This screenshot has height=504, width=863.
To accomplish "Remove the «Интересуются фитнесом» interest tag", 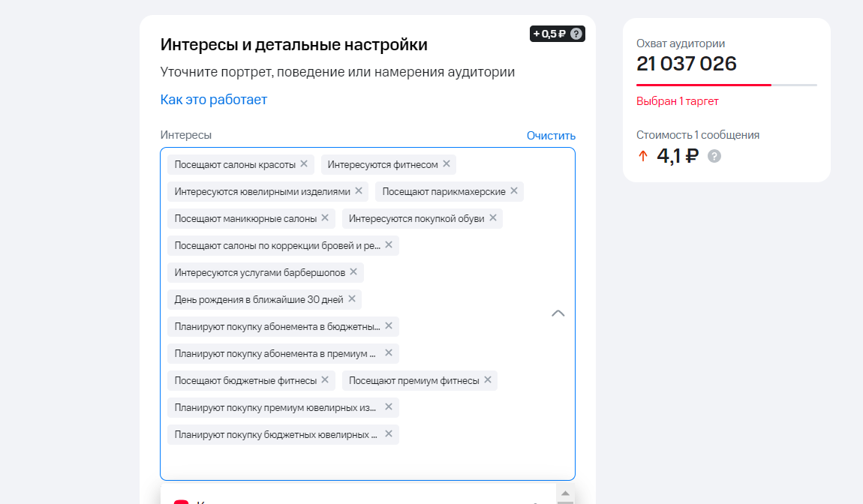I will pos(447,164).
